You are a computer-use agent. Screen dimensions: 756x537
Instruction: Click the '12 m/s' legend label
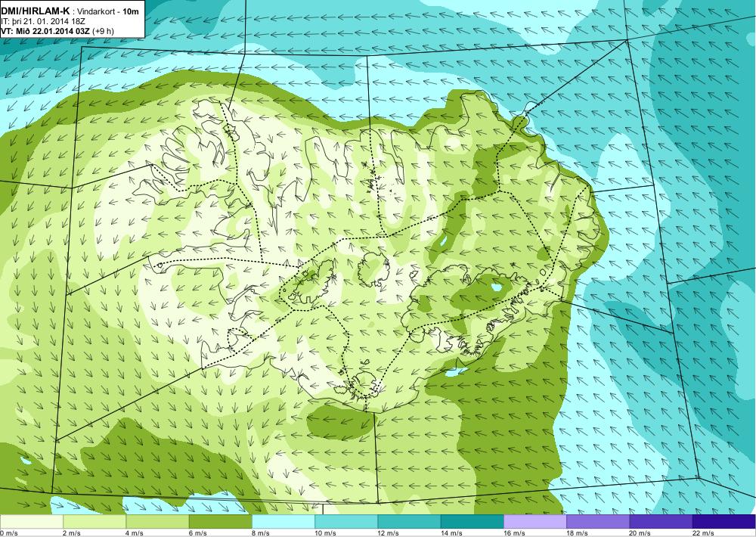(389, 533)
